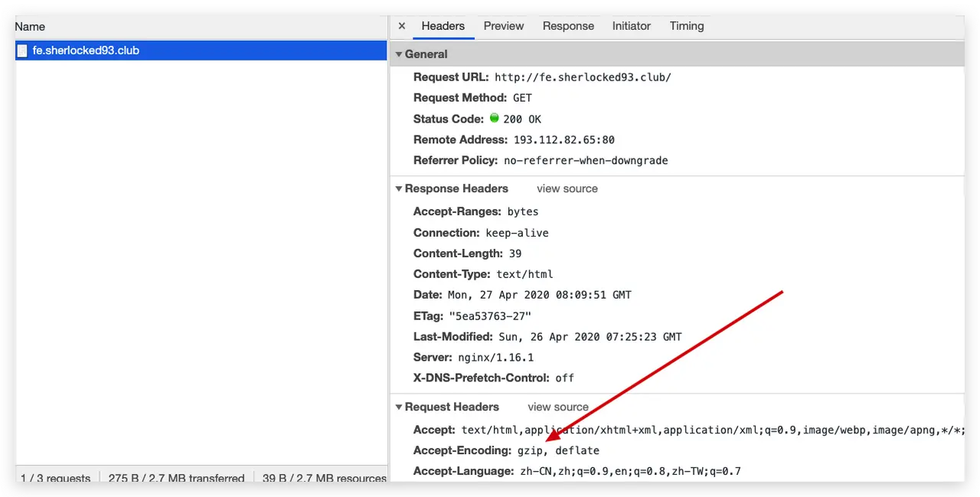Click the Server nginx/1.16.1 value

pos(496,358)
